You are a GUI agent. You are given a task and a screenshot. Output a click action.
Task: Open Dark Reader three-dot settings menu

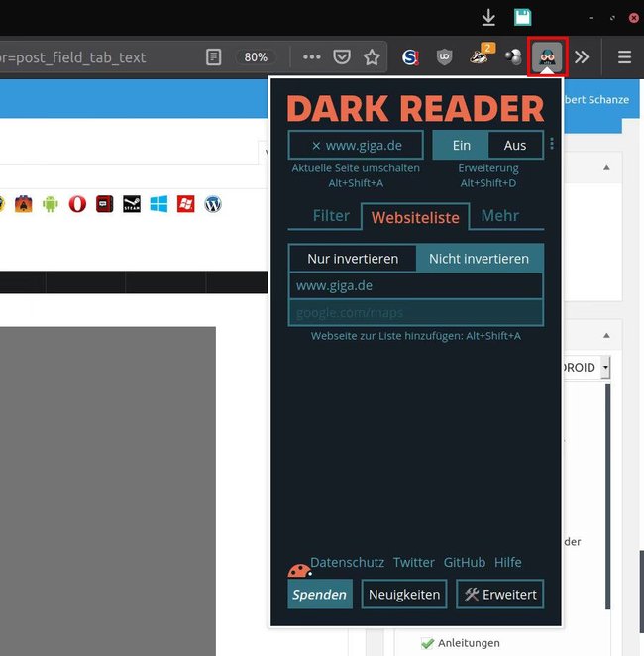pos(552,144)
